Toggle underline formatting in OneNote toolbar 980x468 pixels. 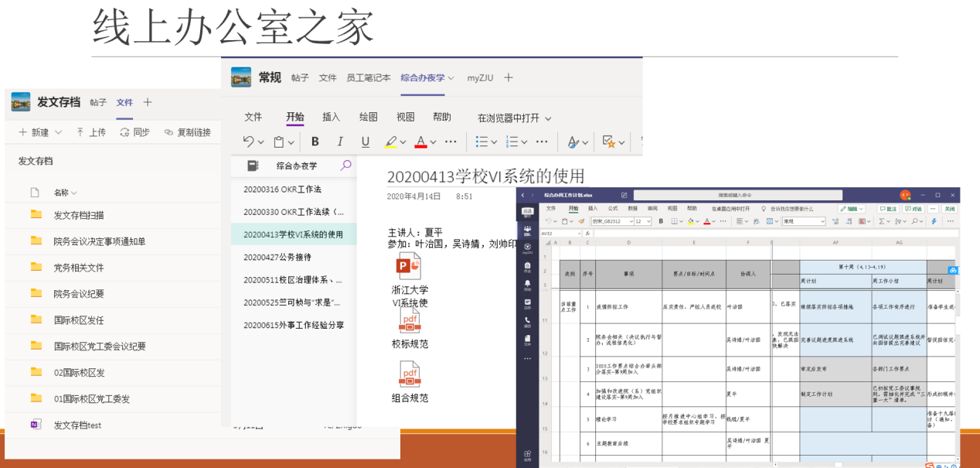366,142
